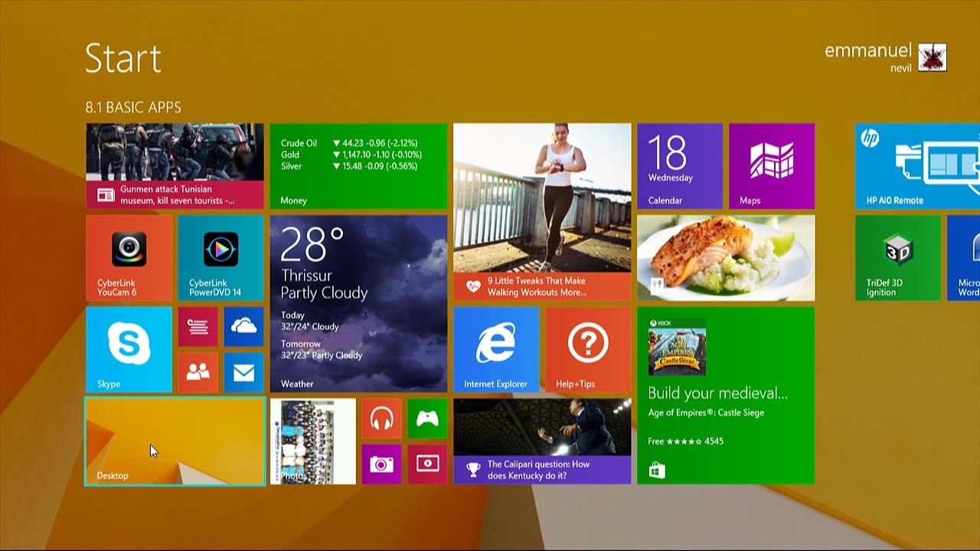
Task: Open the CyberLink YouCam 6 tile
Action: [129, 258]
